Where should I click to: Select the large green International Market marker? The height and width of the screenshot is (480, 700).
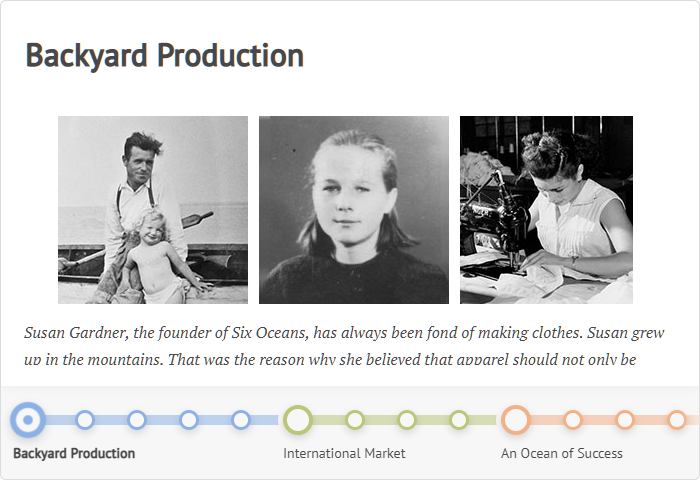pos(298,420)
